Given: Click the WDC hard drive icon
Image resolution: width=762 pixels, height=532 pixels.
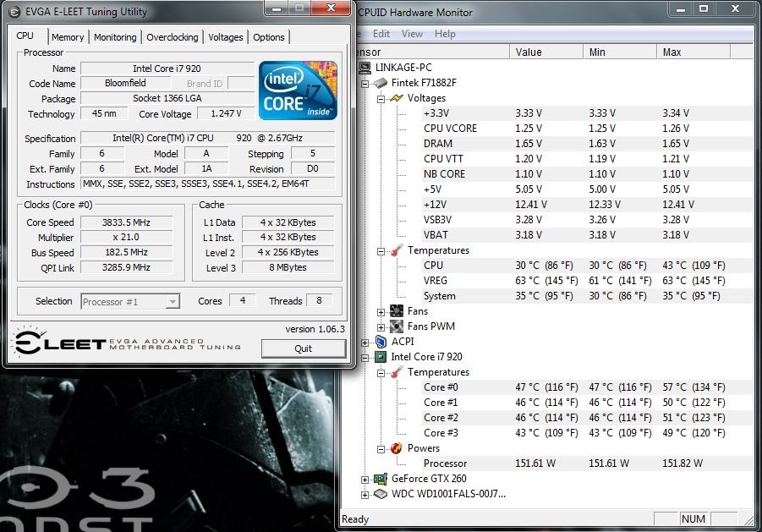Looking at the screenshot, I should tap(379, 494).
